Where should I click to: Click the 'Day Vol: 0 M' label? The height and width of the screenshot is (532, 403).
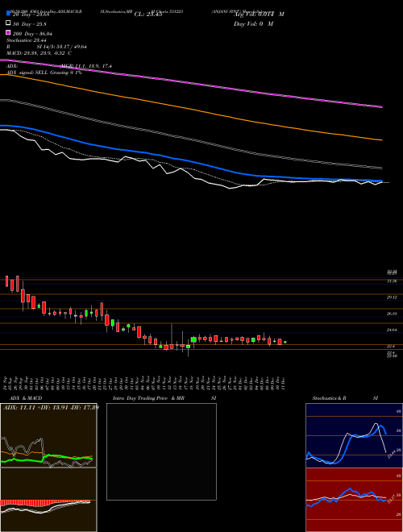coord(253,23)
